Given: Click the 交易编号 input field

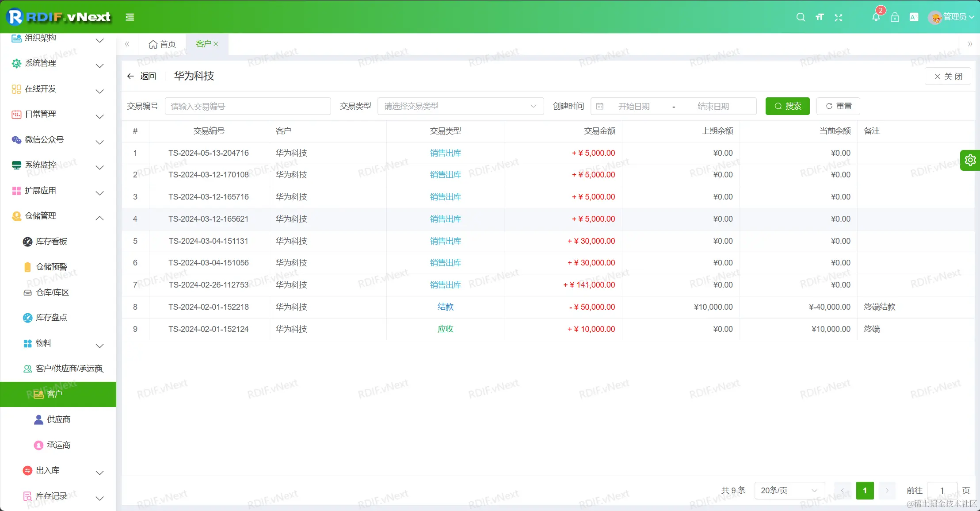Looking at the screenshot, I should 248,106.
